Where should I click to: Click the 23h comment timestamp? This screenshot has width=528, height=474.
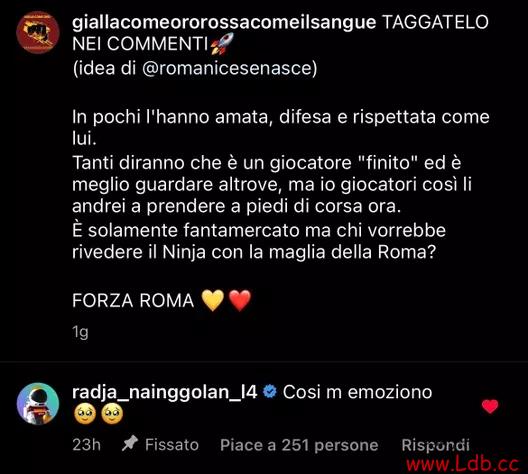click(x=87, y=445)
